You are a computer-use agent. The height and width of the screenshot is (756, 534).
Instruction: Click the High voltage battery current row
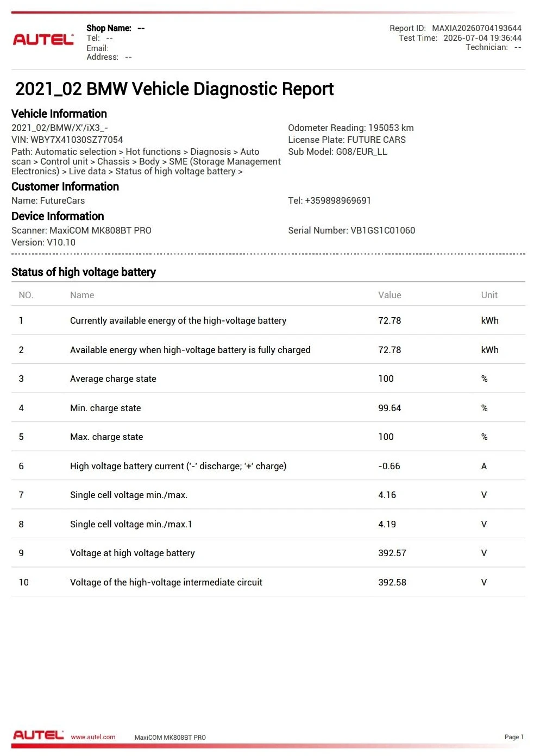[268, 466]
